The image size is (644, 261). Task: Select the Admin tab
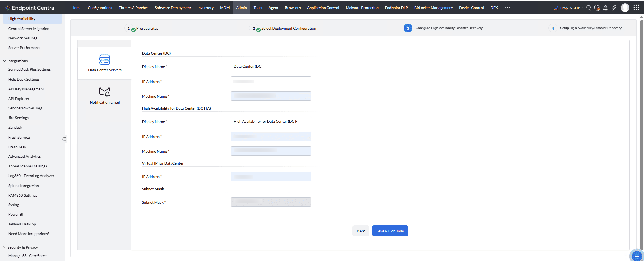tap(241, 8)
